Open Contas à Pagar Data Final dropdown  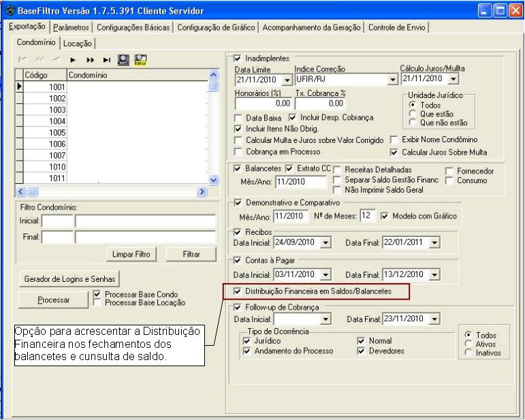434,275
